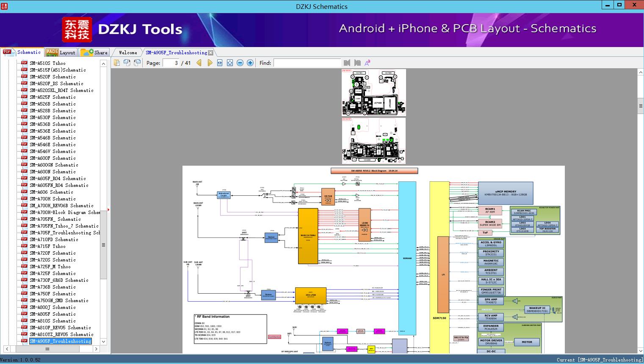Click the PDF icon beside SM-A805F Schematic

click(24, 314)
